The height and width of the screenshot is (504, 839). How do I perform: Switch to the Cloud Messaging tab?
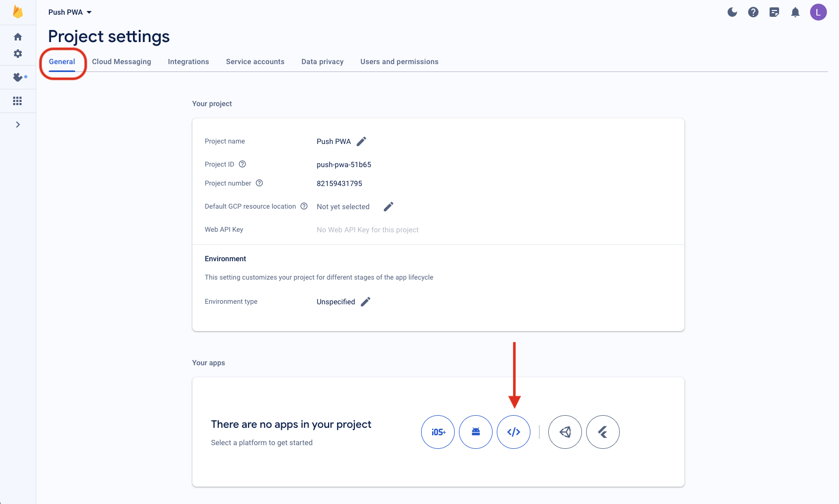(121, 61)
